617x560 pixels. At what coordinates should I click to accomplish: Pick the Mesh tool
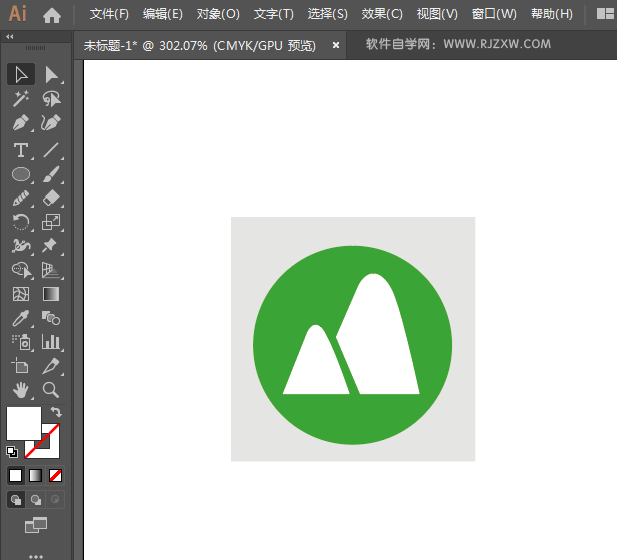pyautogui.click(x=21, y=294)
